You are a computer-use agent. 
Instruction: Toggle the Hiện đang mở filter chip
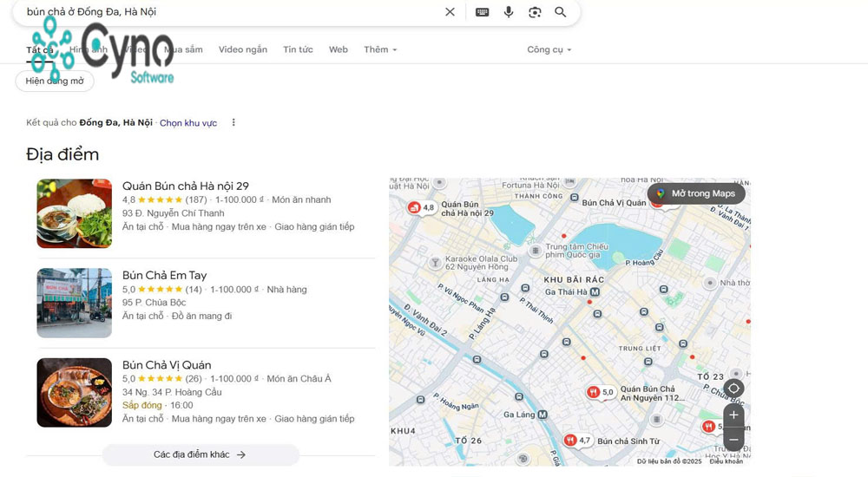55,82
